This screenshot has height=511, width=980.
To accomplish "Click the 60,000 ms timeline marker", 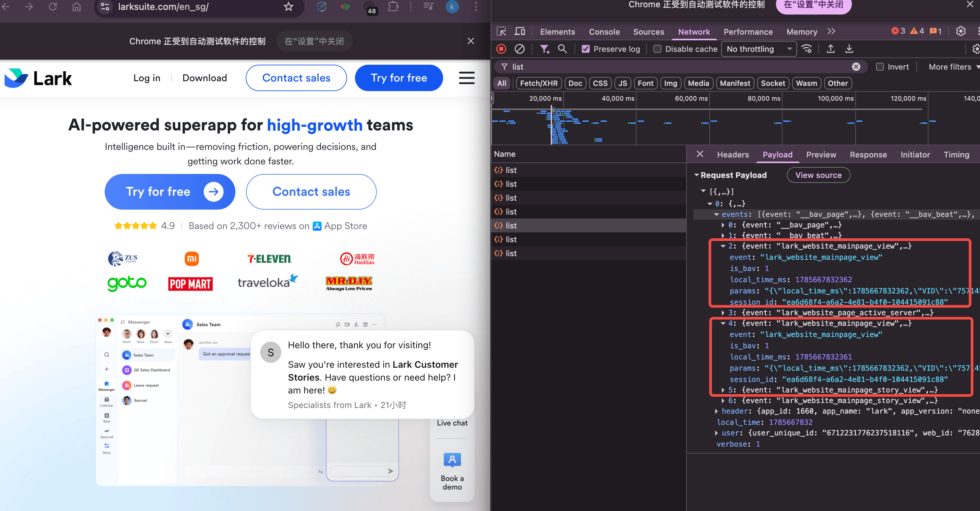I will (691, 98).
